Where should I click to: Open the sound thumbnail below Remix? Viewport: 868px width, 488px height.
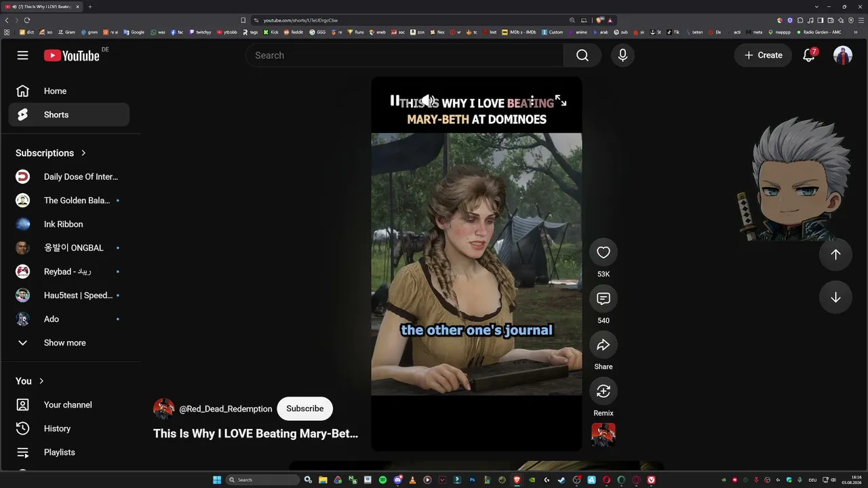[x=604, y=435]
